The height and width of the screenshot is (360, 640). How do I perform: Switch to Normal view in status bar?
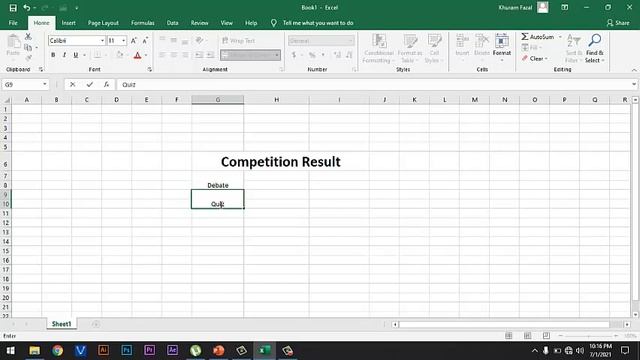[509, 336]
